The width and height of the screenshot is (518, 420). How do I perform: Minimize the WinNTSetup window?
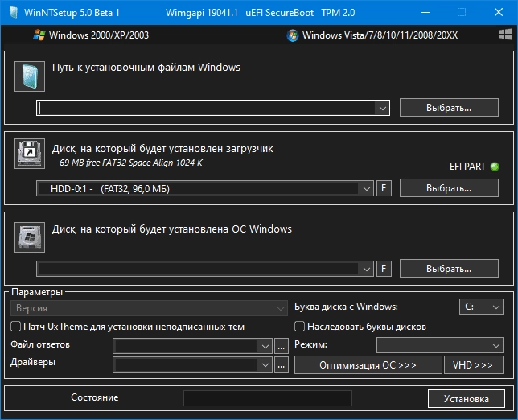[425, 13]
